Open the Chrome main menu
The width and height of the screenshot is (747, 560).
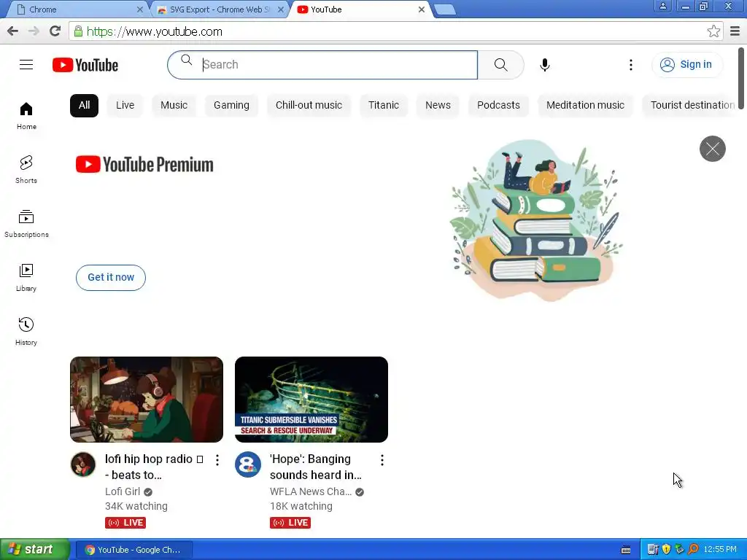[x=735, y=31]
